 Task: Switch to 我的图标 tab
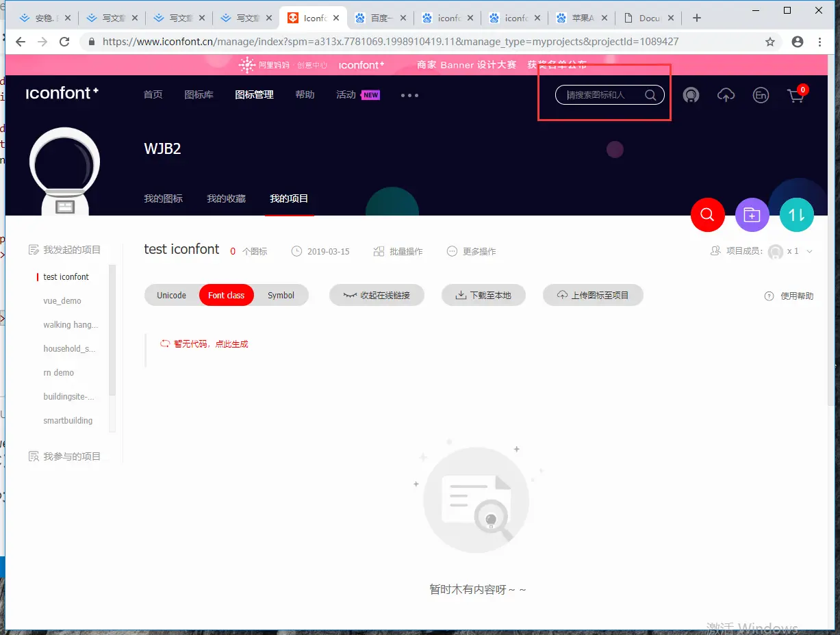coord(163,198)
